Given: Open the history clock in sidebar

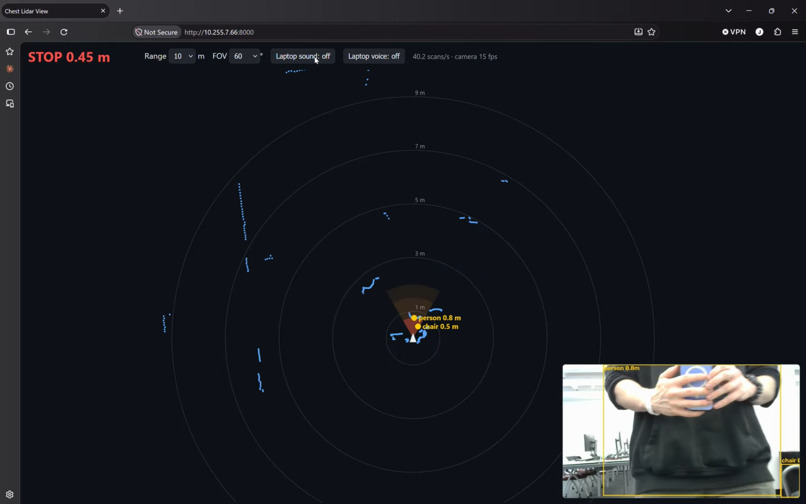Looking at the screenshot, I should [x=10, y=86].
